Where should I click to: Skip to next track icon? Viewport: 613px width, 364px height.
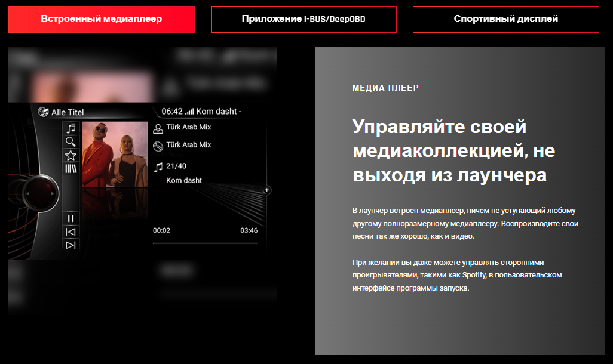(71, 245)
